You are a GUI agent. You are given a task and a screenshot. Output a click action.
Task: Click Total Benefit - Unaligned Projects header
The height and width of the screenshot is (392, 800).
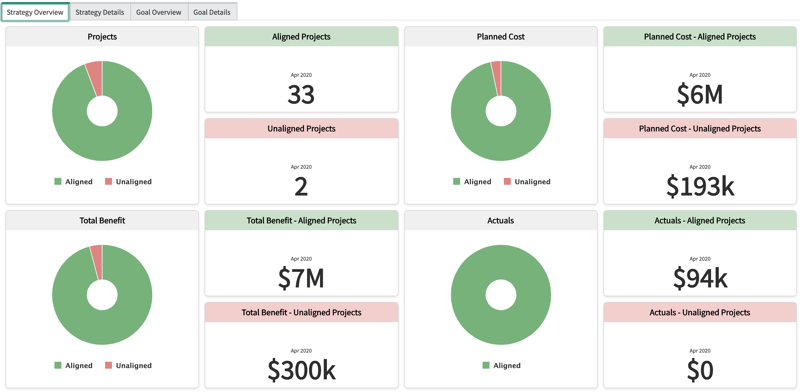coord(301,312)
